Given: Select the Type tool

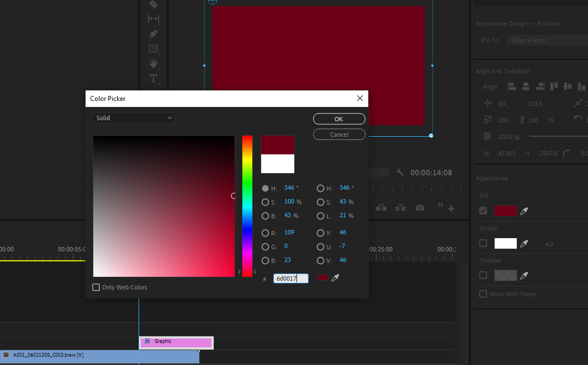Looking at the screenshot, I should 153,78.
